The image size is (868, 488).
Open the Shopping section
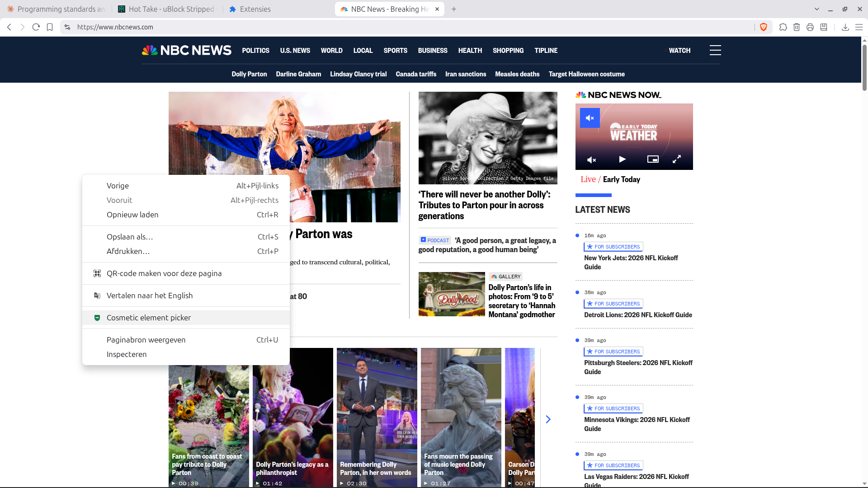click(x=508, y=51)
